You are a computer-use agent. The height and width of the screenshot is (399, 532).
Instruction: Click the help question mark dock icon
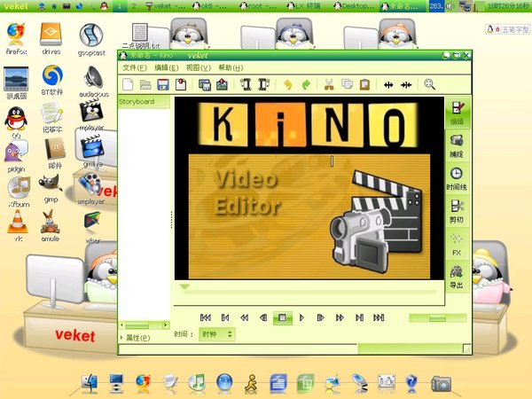click(411, 384)
